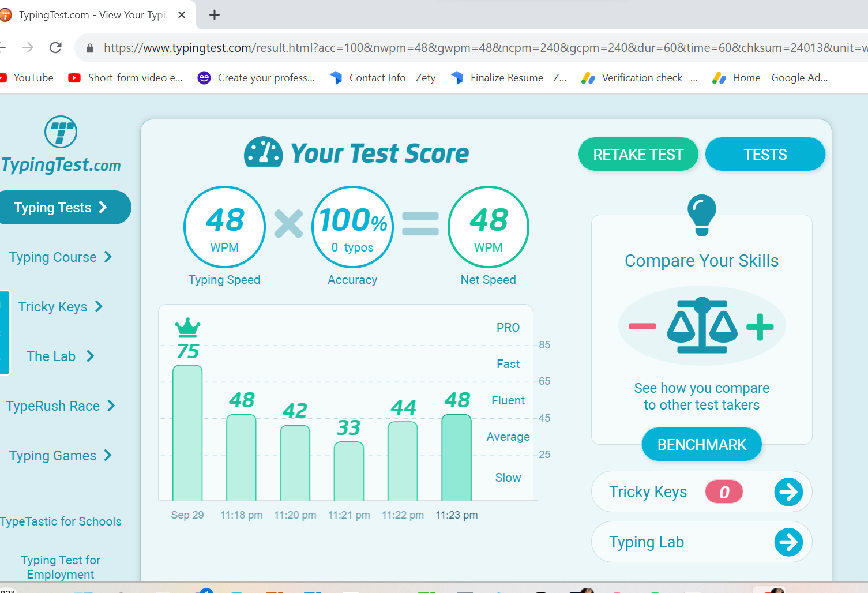868x593 pixels.
Task: Click the 'Typing Speed' caption
Action: 224,280
